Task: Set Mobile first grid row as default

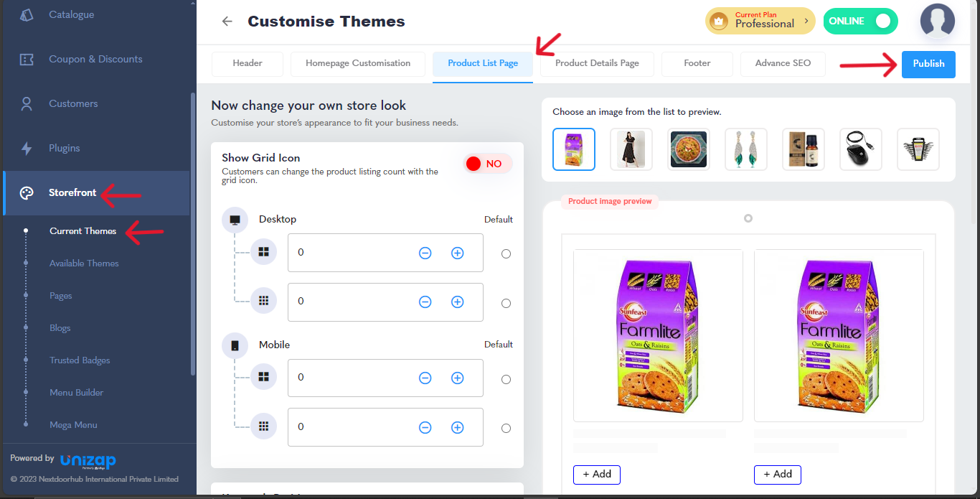Action: [x=506, y=379]
